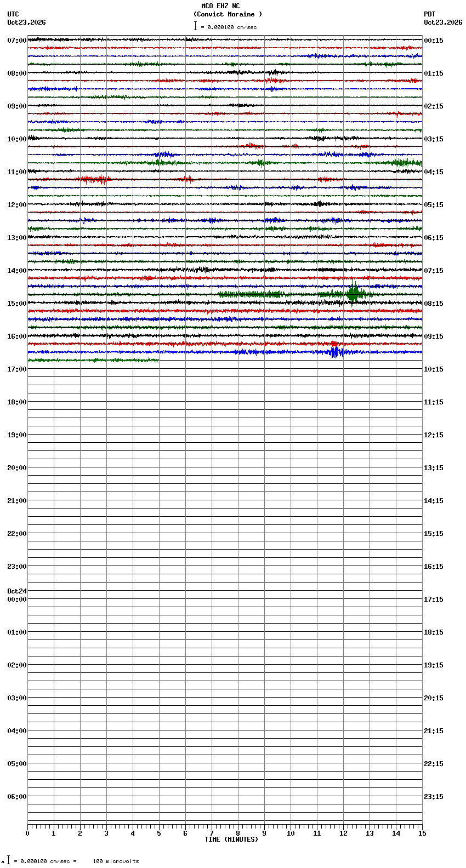
Task: Click the green burst at end of 10:45 row
Action: tap(407, 162)
